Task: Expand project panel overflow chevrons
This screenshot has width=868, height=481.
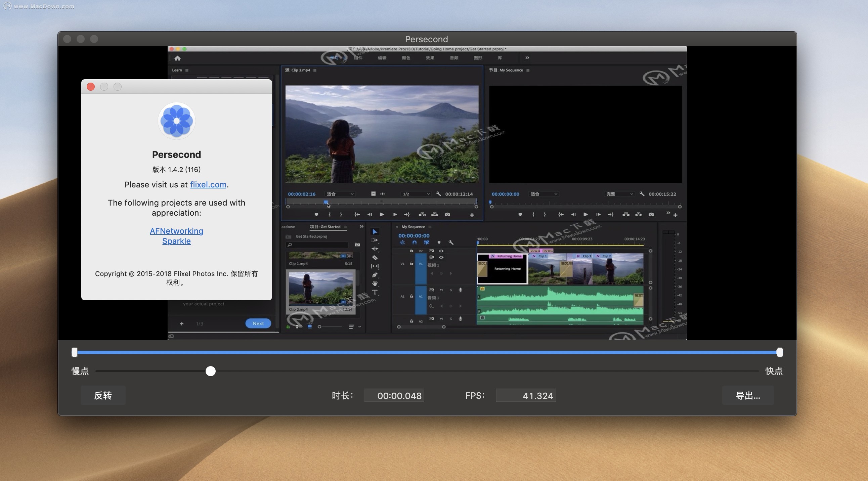Action: click(x=361, y=227)
